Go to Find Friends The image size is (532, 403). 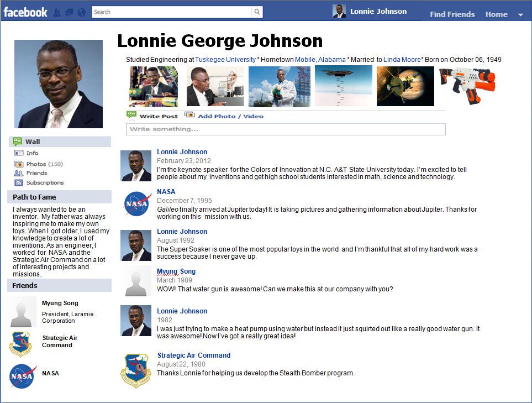452,14
